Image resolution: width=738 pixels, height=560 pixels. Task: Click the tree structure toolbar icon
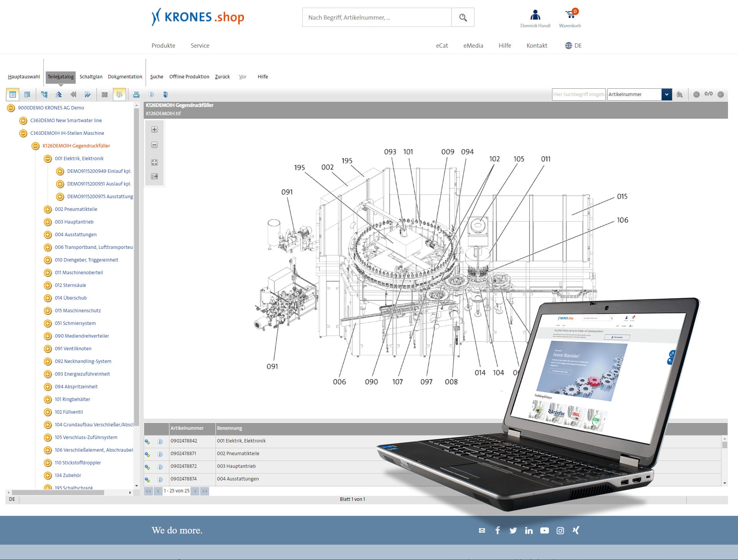(44, 94)
